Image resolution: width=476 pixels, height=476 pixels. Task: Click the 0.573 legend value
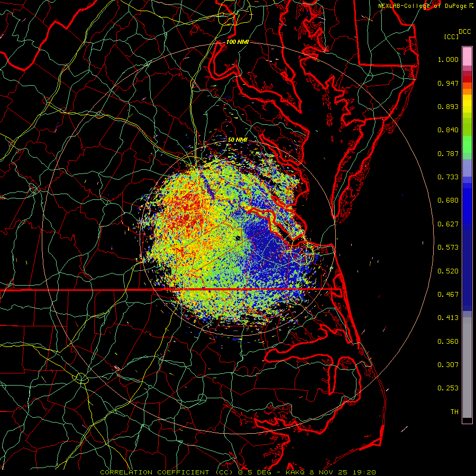[x=448, y=248]
